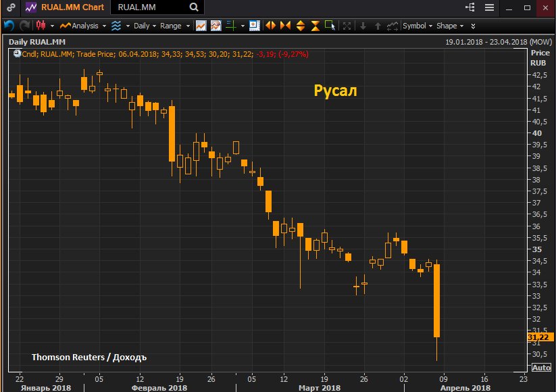This screenshot has height=392, width=556.
Task: Open the related-links tree icon in the title bar
Action: pos(470,7)
